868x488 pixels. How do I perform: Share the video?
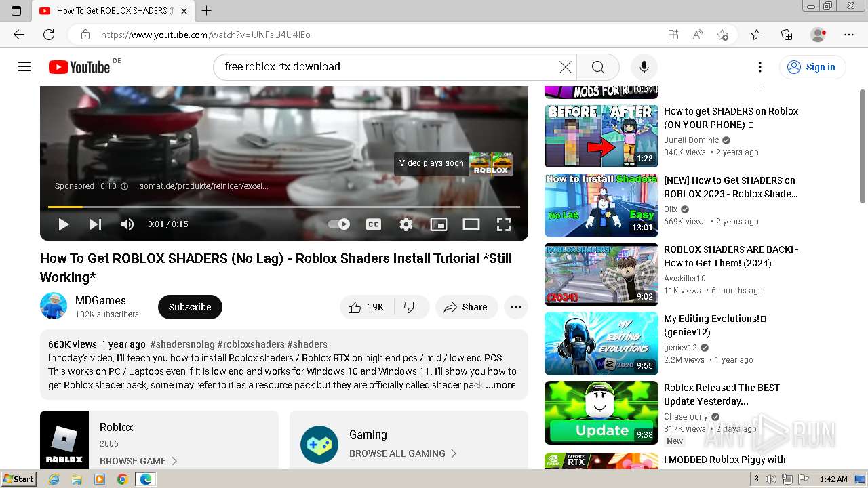467,307
